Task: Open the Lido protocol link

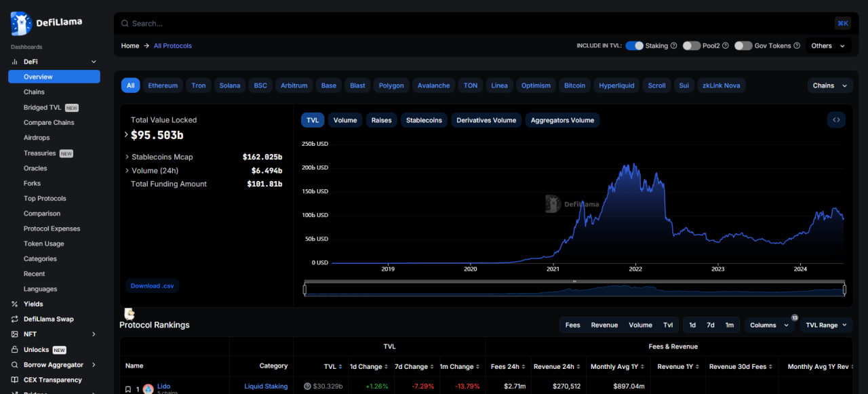Action: coord(163,386)
